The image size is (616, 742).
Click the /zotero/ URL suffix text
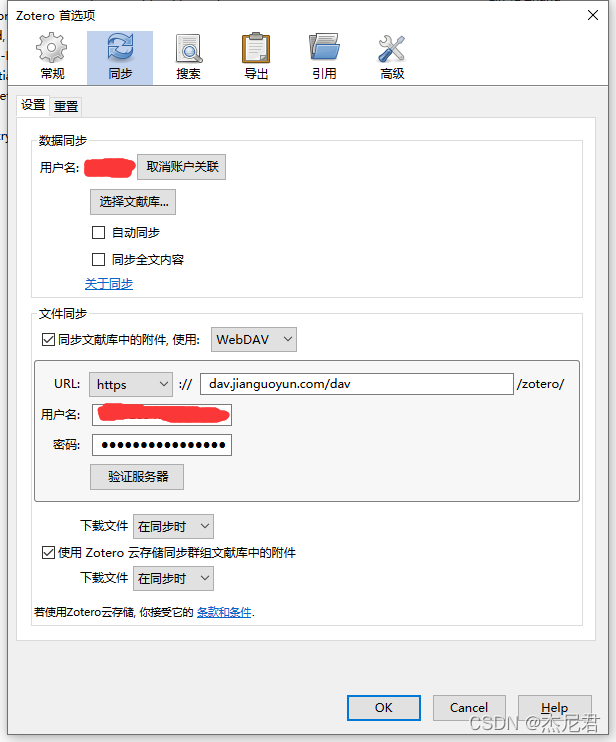tap(540, 384)
